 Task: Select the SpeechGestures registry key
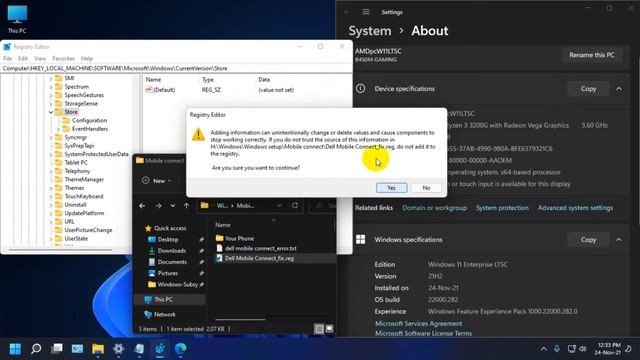pyautogui.click(x=84, y=95)
